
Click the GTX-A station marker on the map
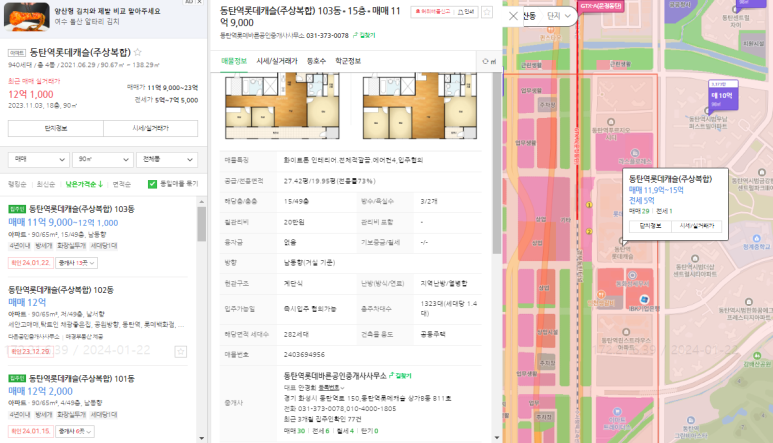tap(600, 6)
